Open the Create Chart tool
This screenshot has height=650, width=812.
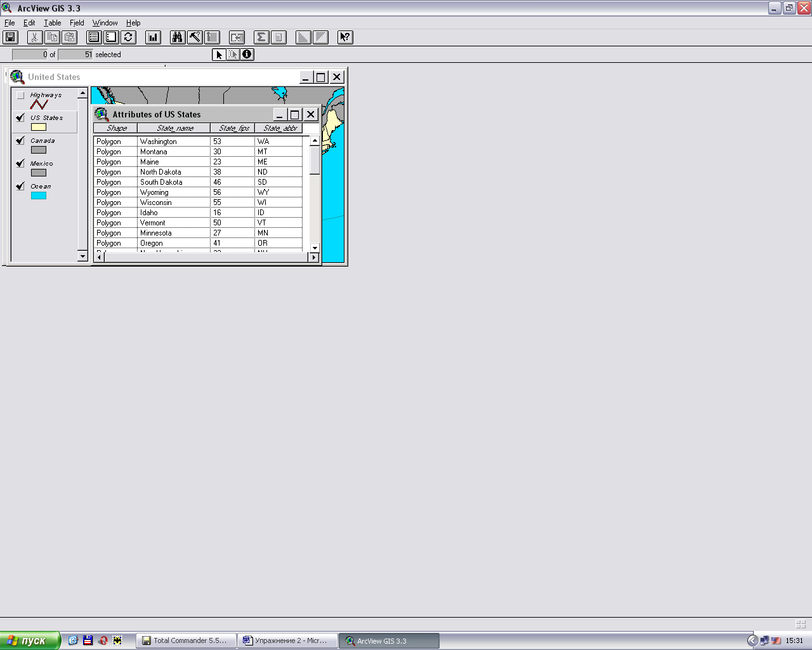point(153,37)
